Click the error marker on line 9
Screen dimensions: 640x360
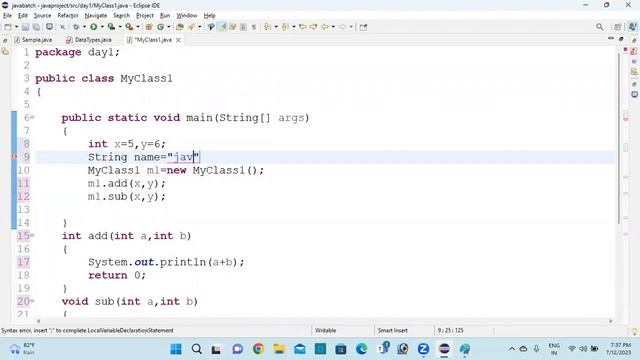pos(14,157)
